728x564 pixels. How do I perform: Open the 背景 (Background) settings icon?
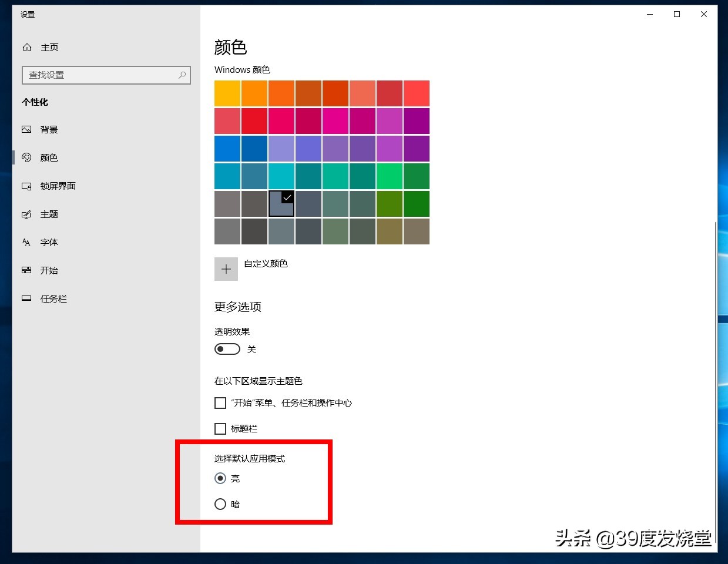tap(27, 129)
